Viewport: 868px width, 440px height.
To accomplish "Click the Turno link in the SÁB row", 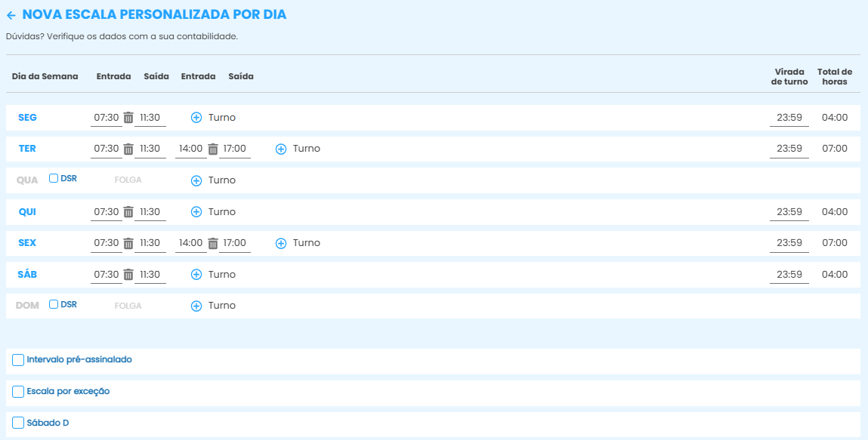I will click(222, 275).
